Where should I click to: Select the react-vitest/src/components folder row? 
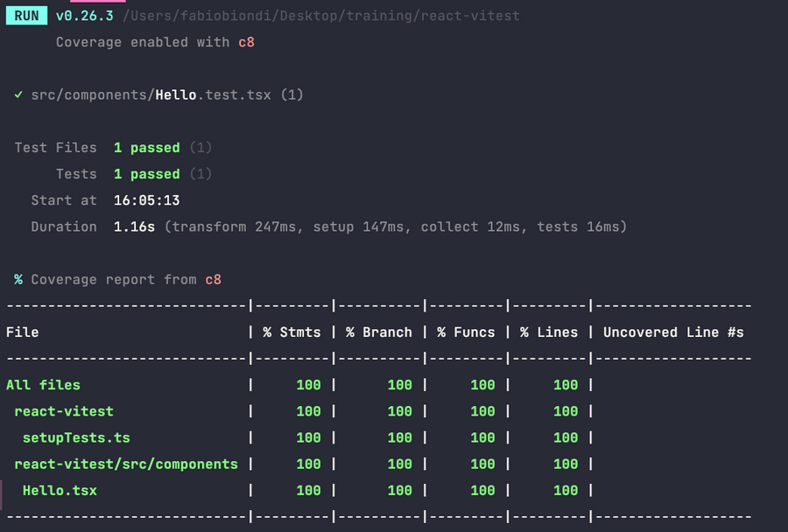[126, 464]
